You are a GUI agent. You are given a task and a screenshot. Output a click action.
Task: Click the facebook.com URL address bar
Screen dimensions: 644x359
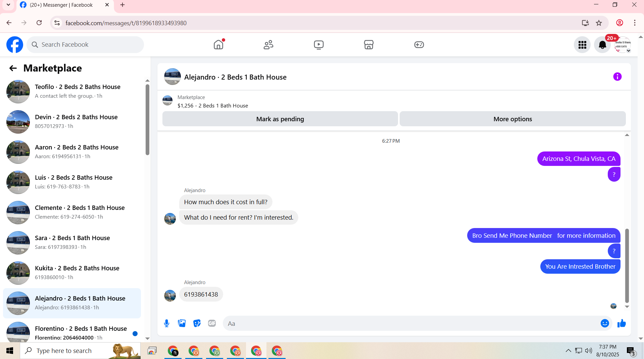[x=126, y=23]
